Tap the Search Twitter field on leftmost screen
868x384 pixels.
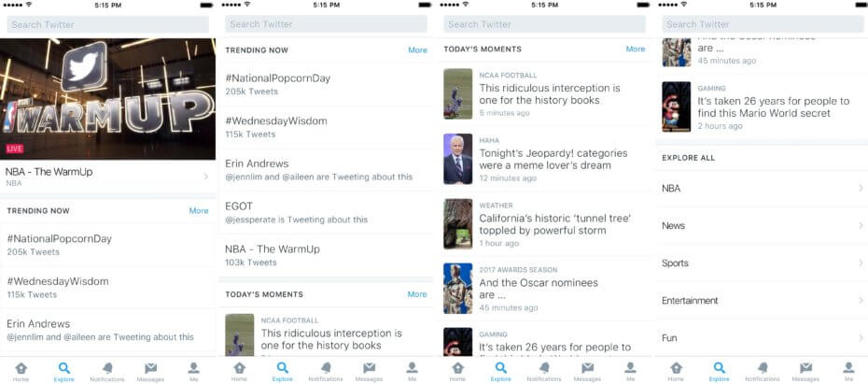[x=108, y=24]
